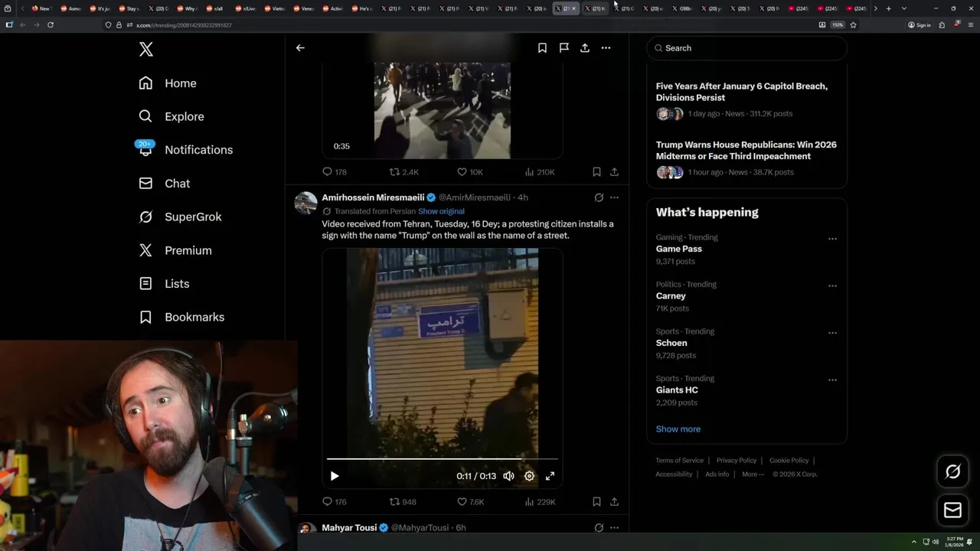Share Amirhossein's post
This screenshot has width=980, height=551.
614,502
